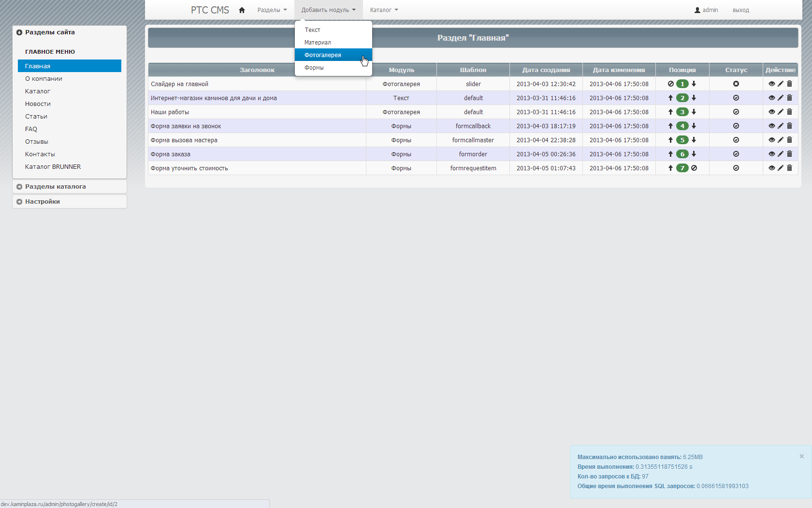Image resolution: width=812 pixels, height=508 pixels.
Task: Choose 'Текст' from add module menu
Action: pos(333,30)
